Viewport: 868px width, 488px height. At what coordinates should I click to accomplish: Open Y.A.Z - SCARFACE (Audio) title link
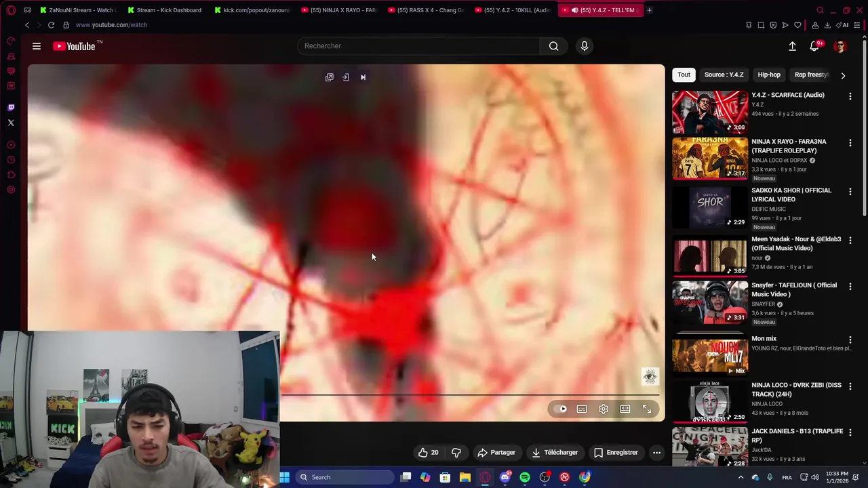788,95
